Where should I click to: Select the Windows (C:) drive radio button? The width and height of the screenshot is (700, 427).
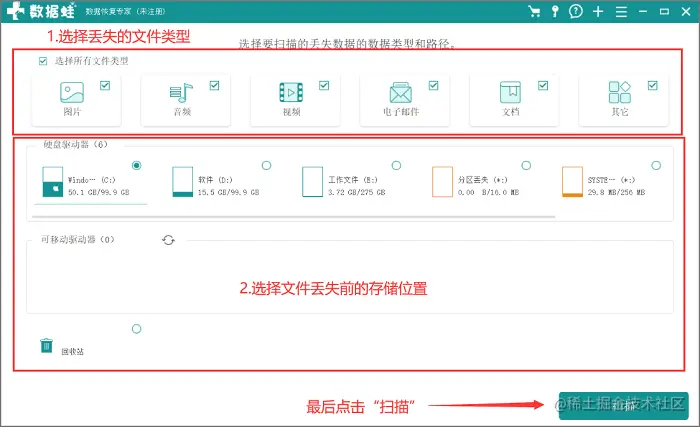coord(137,165)
